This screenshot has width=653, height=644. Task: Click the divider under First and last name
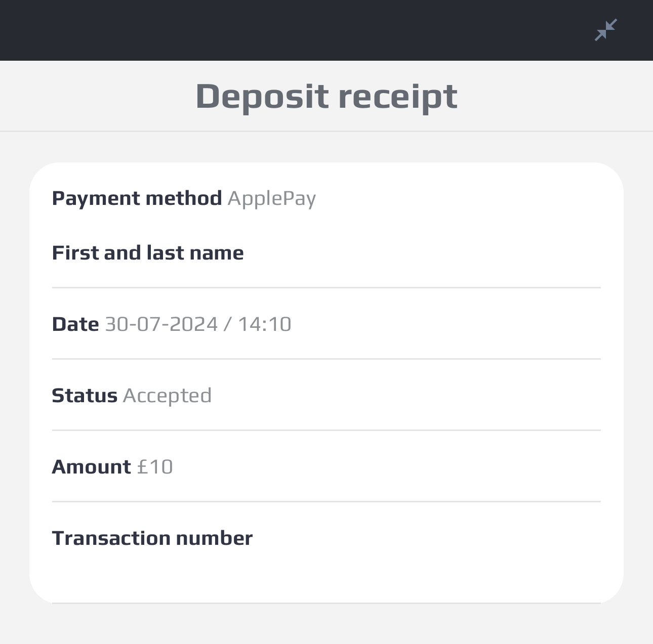pyautogui.click(x=326, y=287)
